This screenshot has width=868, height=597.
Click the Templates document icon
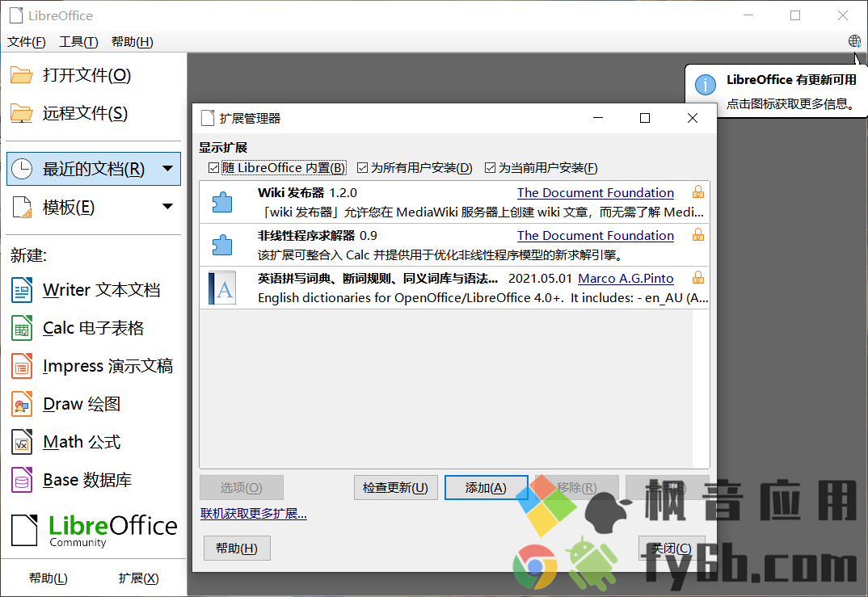coord(22,208)
